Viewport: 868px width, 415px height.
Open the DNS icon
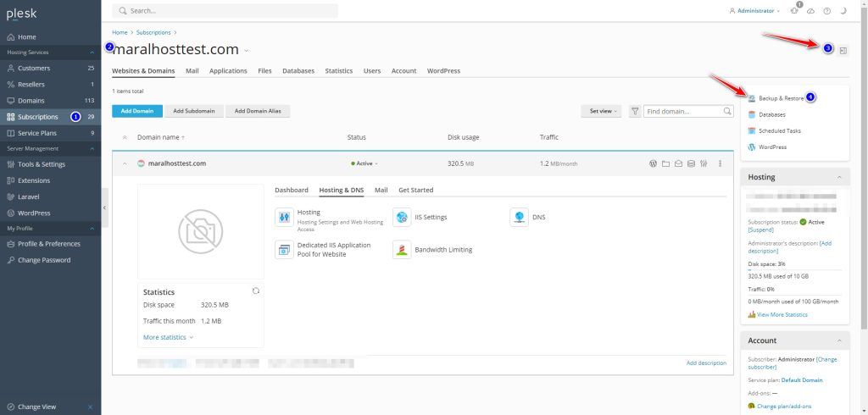point(520,218)
